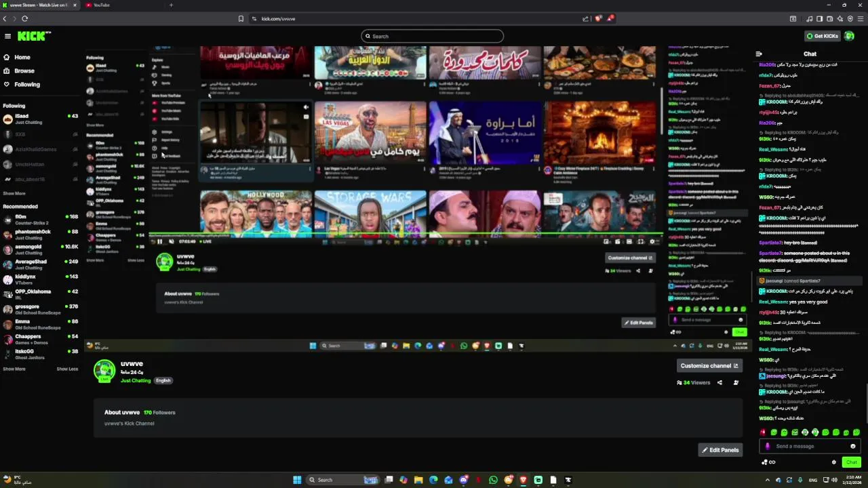Bookmark this page icon
Image resolution: width=868 pixels, height=488 pixels.
coord(241,18)
